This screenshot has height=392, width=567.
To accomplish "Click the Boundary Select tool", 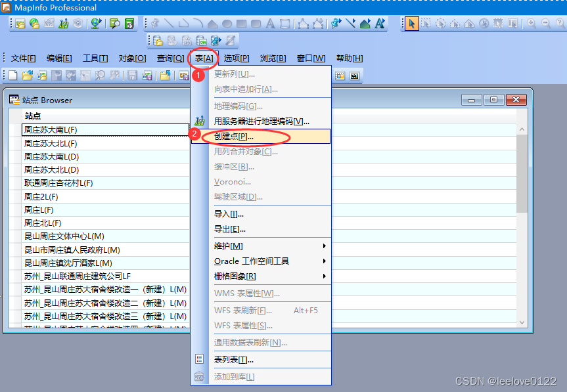I will 469,24.
